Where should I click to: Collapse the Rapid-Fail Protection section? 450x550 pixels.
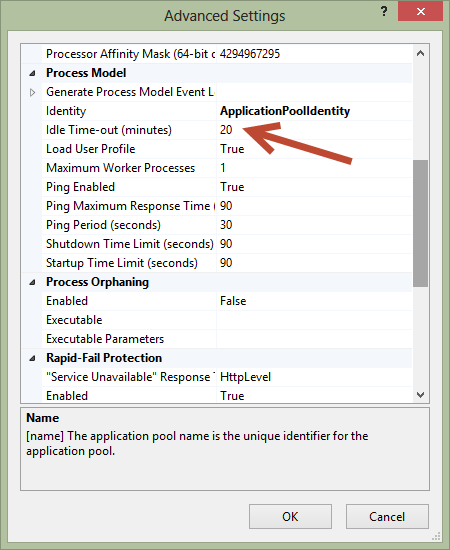point(32,358)
